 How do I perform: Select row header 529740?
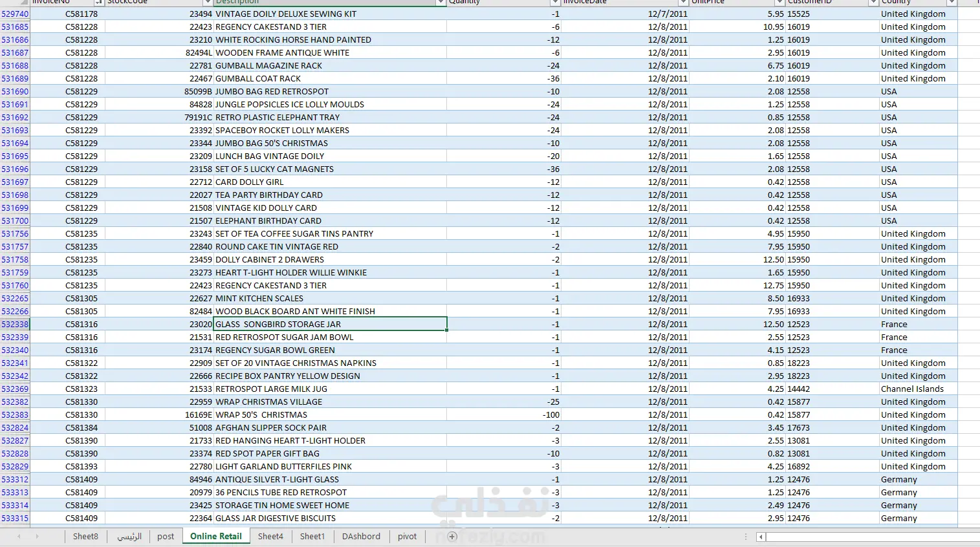[15, 14]
